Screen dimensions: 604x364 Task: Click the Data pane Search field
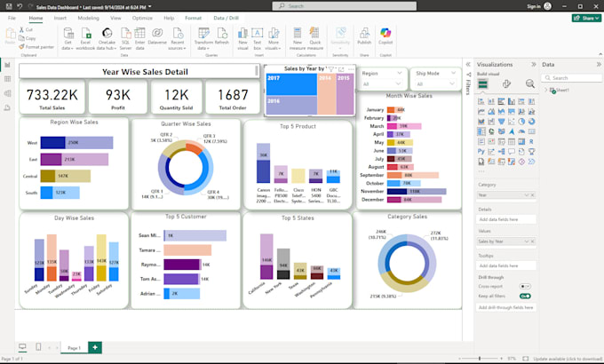[572, 78]
